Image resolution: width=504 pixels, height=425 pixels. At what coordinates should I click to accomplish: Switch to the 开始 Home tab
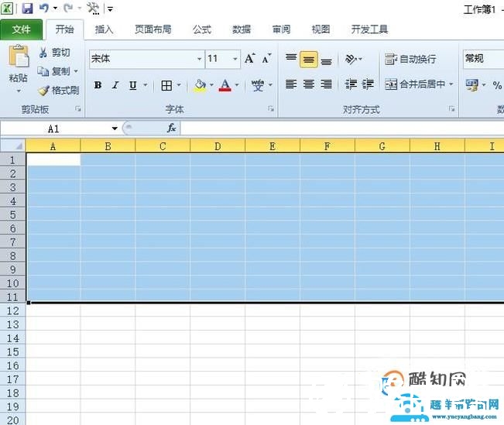click(x=64, y=29)
